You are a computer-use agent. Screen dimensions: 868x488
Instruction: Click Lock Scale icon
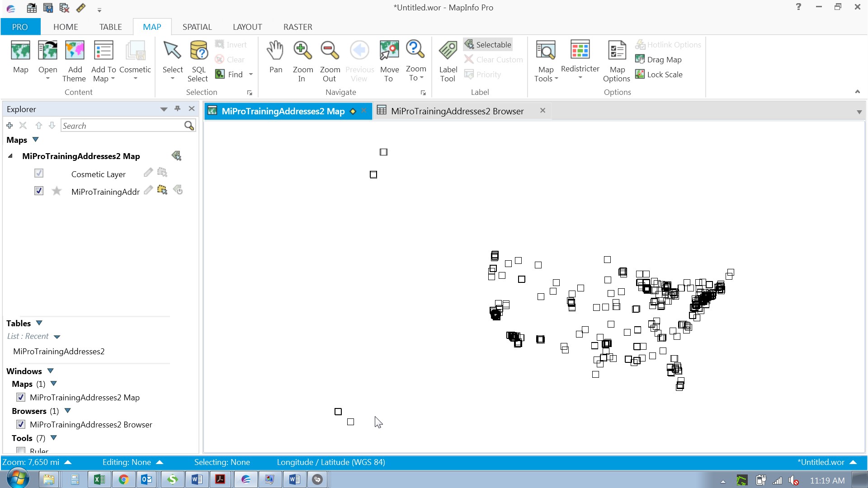click(x=640, y=74)
